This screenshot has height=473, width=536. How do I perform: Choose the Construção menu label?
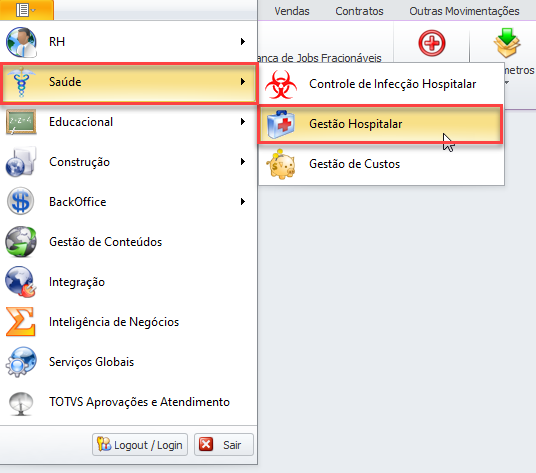click(x=79, y=162)
